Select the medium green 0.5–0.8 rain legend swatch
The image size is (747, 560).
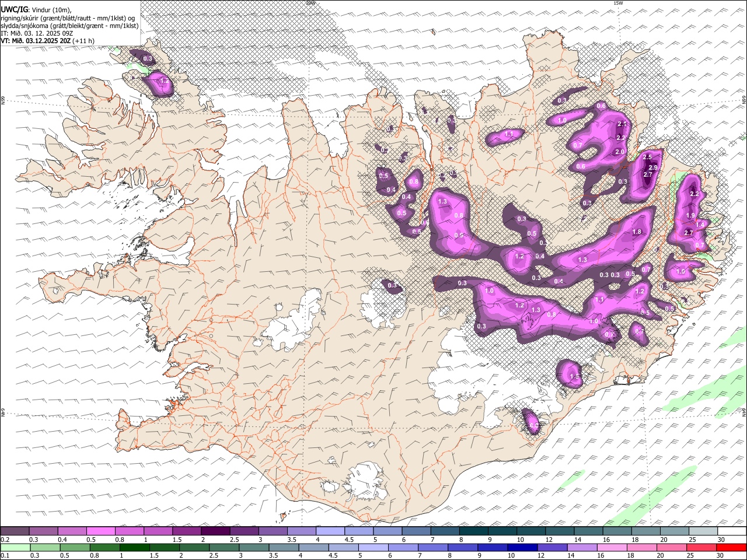[75, 547]
